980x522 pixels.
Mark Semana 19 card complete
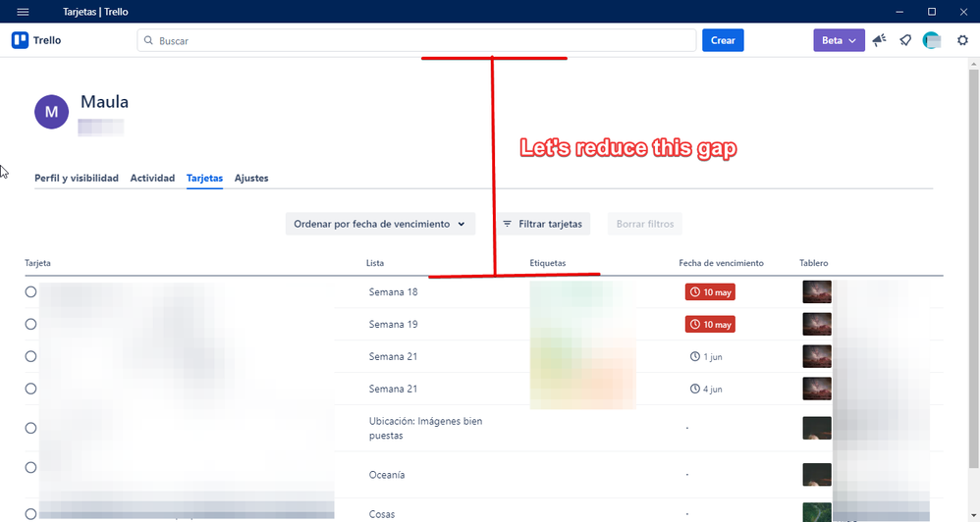(x=30, y=324)
